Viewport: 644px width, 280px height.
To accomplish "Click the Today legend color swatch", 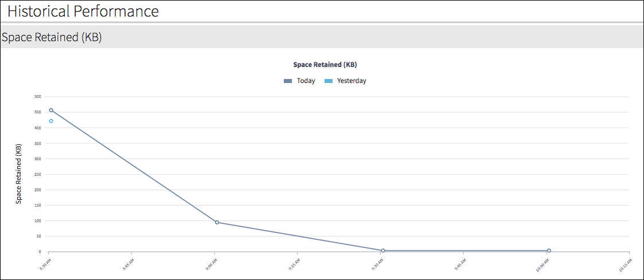I will tap(288, 81).
